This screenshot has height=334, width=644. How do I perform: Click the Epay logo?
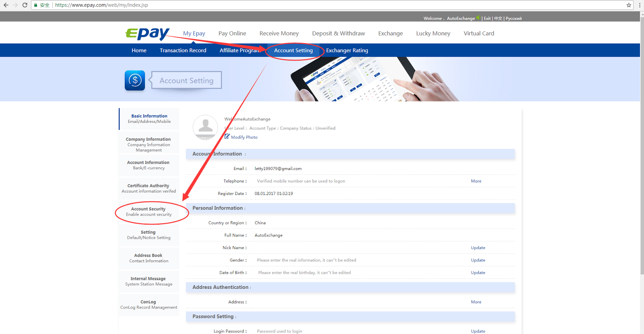click(147, 33)
